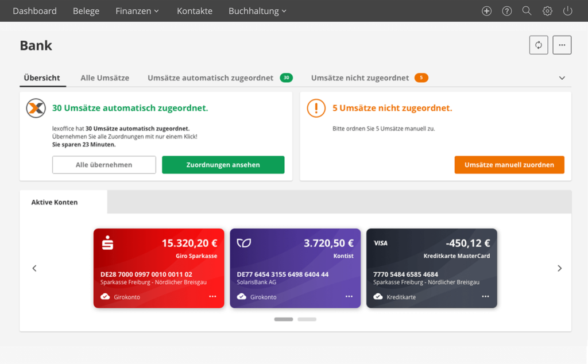The height and width of the screenshot is (364, 588).
Task: Click the plus icon to create new
Action: coord(486,11)
